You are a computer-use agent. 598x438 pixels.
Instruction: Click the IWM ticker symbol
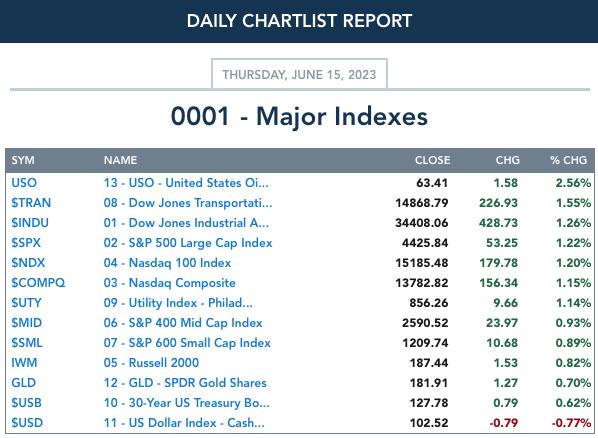(x=24, y=363)
